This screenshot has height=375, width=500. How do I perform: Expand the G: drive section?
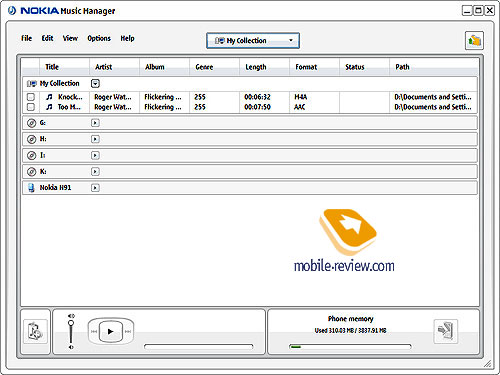pyautogui.click(x=95, y=123)
